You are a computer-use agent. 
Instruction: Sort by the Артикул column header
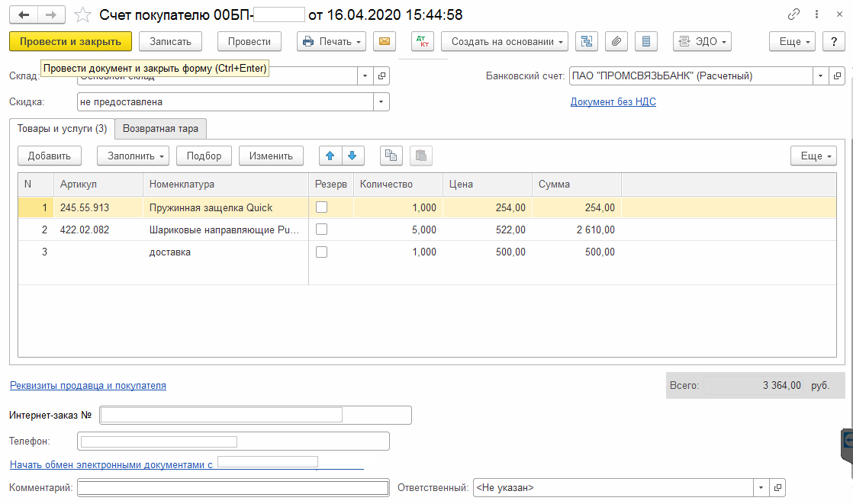point(98,185)
